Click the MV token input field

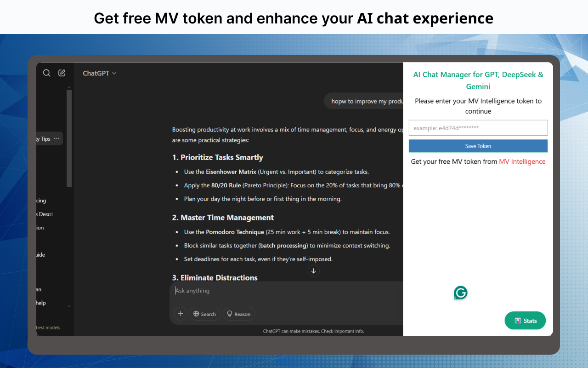pos(478,128)
